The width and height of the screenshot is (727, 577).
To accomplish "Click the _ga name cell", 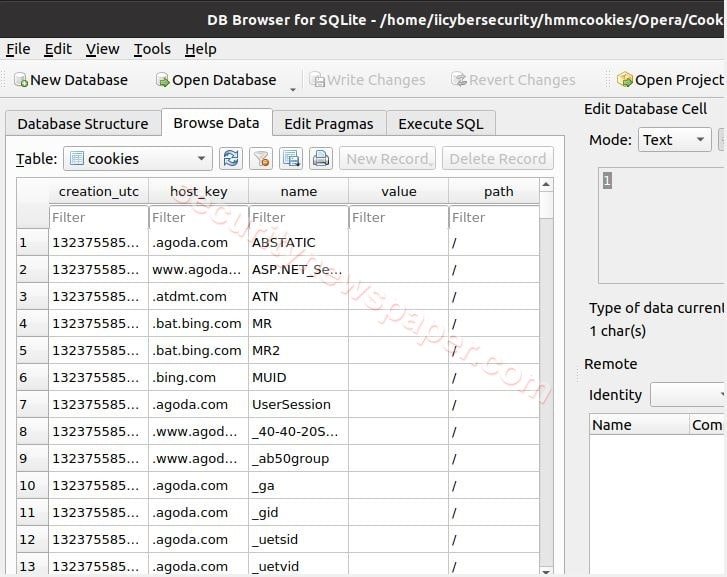I will [x=299, y=485].
